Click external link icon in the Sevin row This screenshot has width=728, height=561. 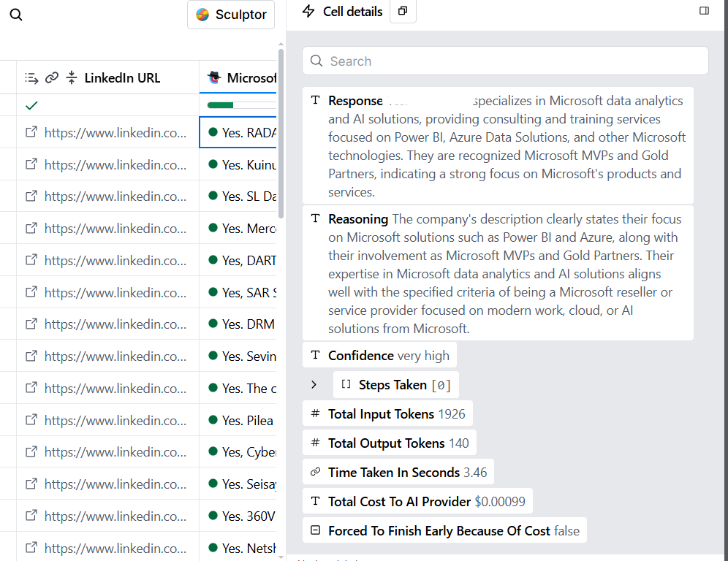pyautogui.click(x=31, y=356)
